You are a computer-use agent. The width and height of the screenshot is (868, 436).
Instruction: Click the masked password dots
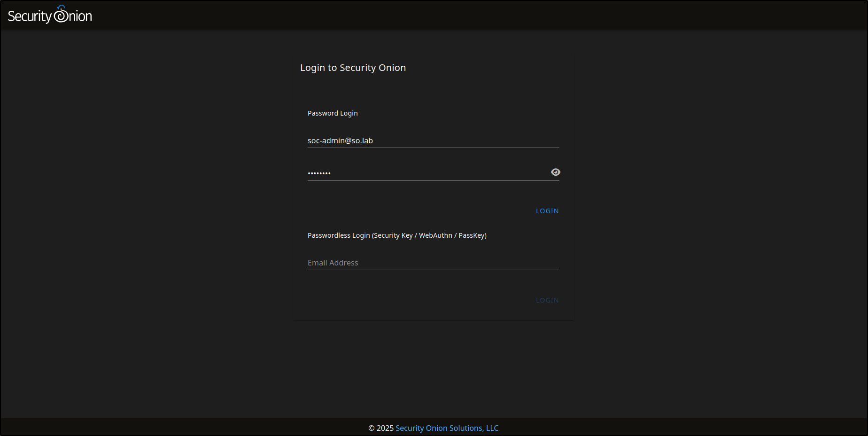[x=319, y=173]
